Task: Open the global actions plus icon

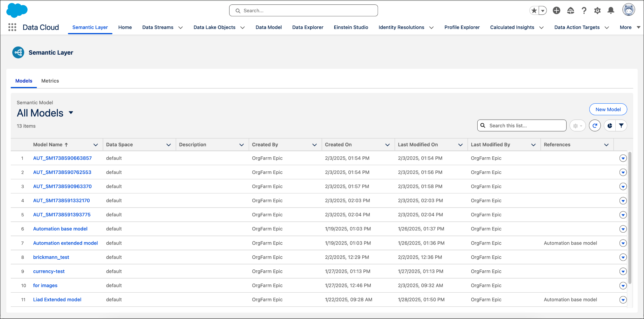Action: pos(557,11)
